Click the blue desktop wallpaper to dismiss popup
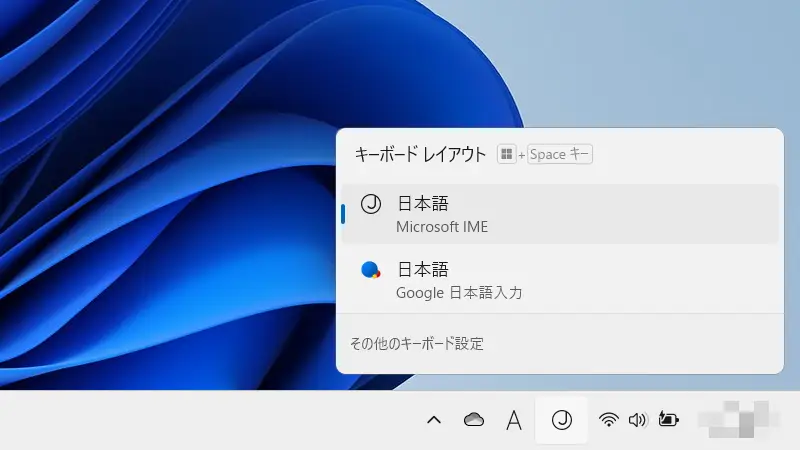The height and width of the screenshot is (450, 800). click(150, 200)
